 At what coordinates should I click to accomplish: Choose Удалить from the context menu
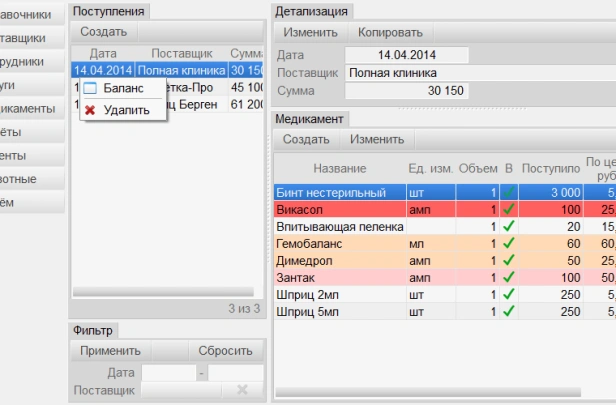pyautogui.click(x=126, y=110)
